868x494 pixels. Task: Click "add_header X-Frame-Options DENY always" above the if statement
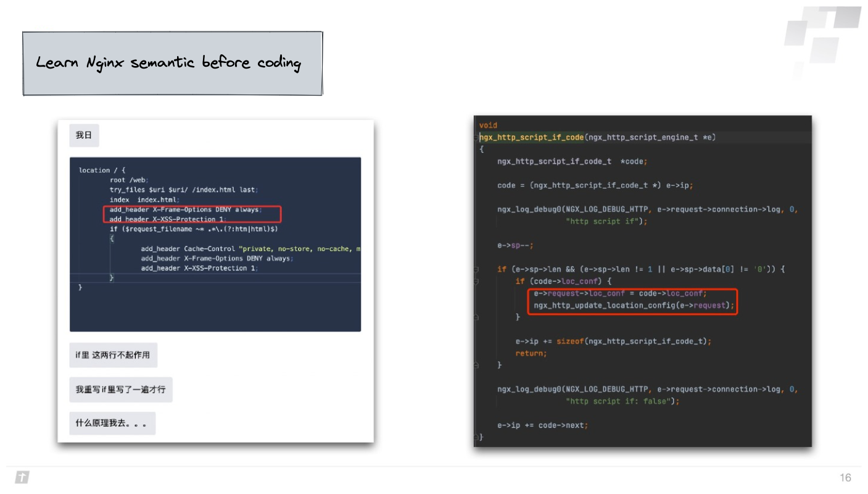coord(186,209)
